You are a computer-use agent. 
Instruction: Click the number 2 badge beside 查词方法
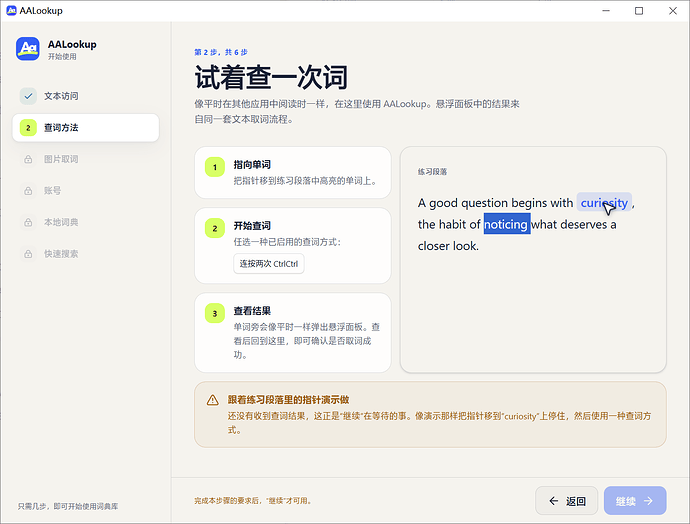click(x=28, y=128)
